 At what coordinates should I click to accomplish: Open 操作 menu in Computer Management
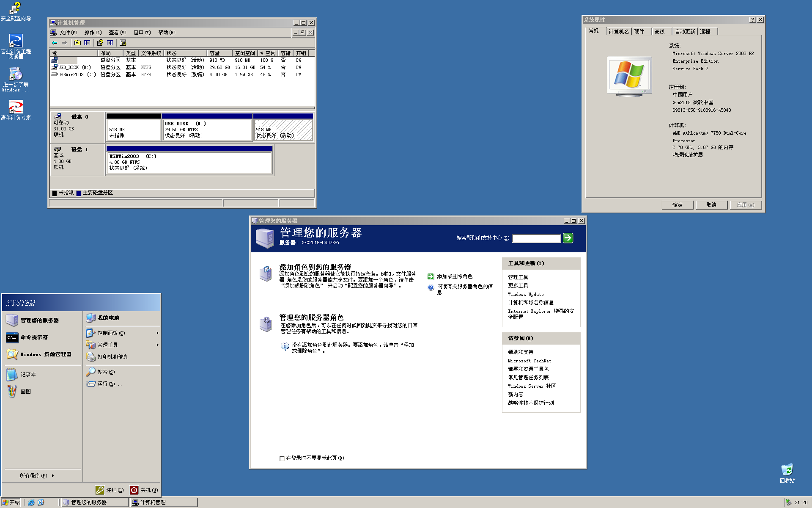(x=93, y=33)
